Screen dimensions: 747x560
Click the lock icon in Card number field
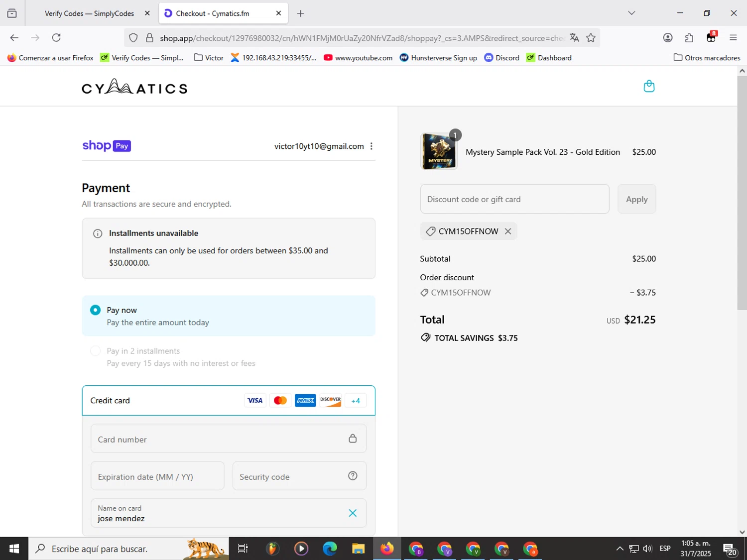tap(353, 439)
